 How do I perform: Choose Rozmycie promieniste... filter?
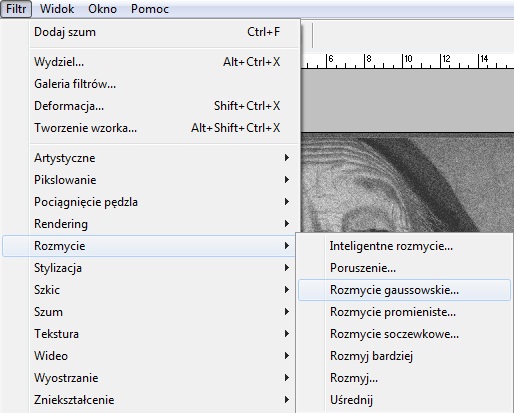pyautogui.click(x=404, y=312)
